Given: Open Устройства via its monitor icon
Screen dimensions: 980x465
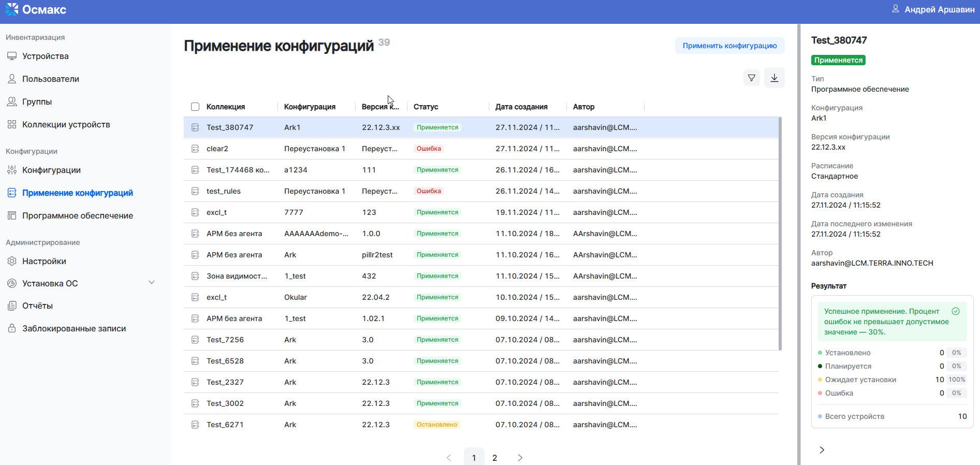Looking at the screenshot, I should [12, 56].
